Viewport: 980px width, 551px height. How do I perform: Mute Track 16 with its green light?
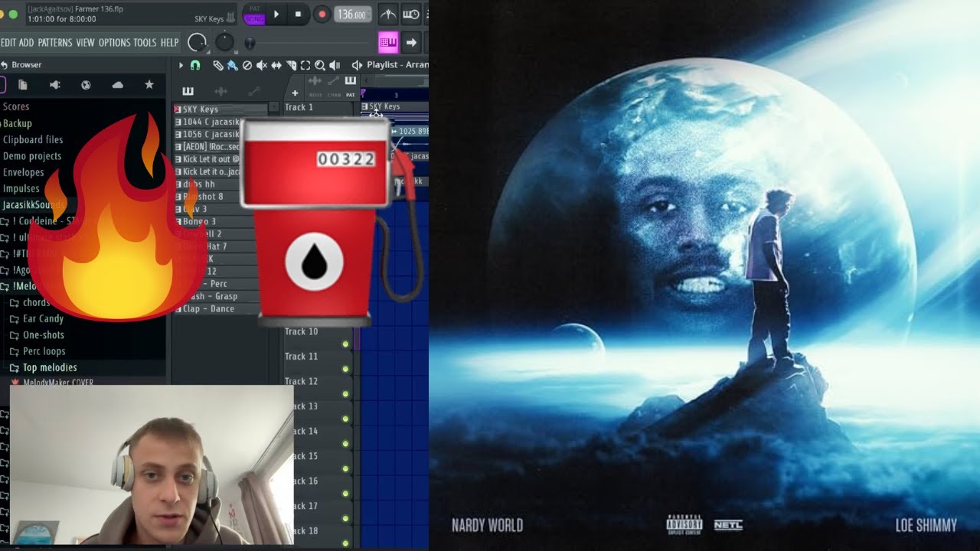(345, 494)
